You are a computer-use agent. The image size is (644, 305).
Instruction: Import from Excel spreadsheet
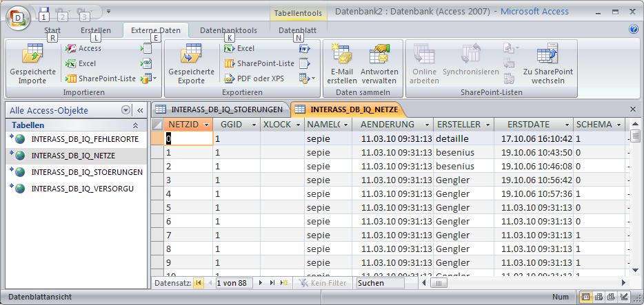(x=81, y=63)
